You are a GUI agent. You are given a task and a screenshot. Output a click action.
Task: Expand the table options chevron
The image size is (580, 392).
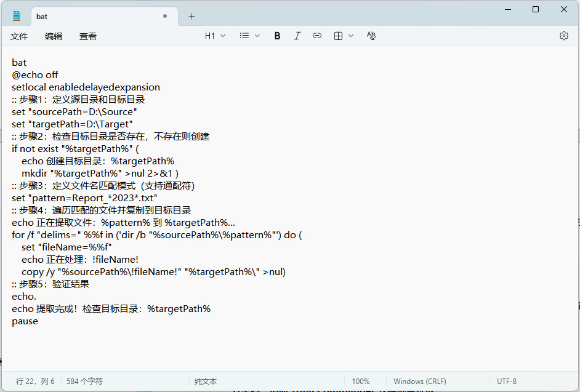tap(351, 36)
